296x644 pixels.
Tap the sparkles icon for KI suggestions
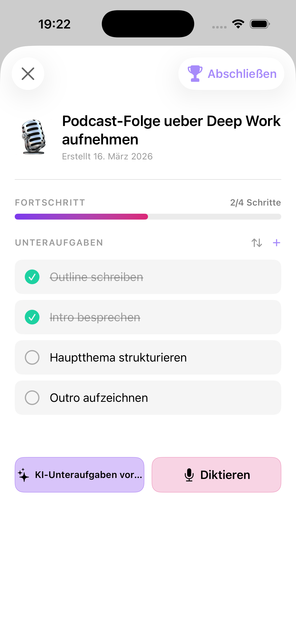24,475
